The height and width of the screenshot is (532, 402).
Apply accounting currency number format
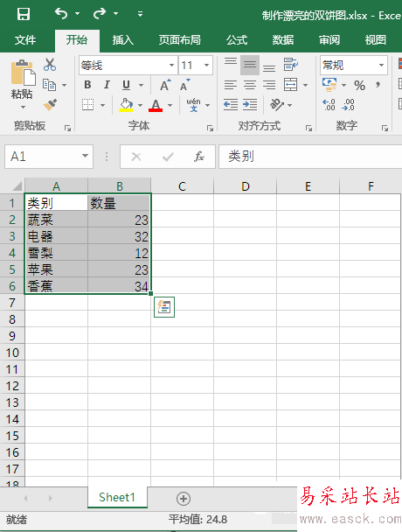[x=329, y=85]
